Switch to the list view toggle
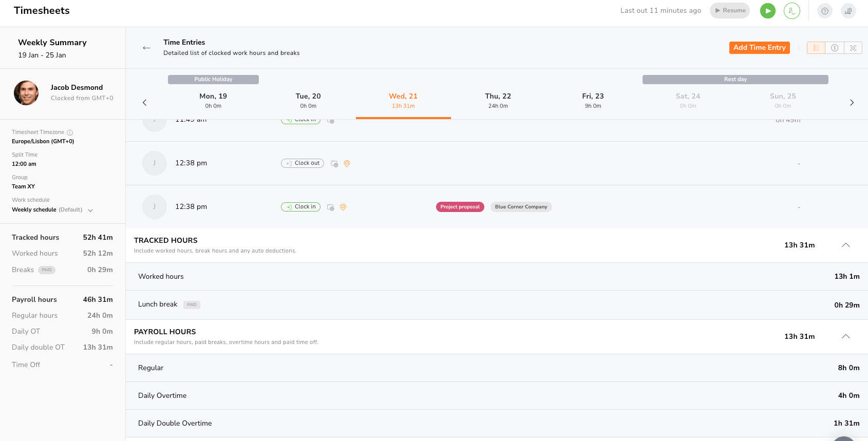The image size is (868, 441). 816,48
